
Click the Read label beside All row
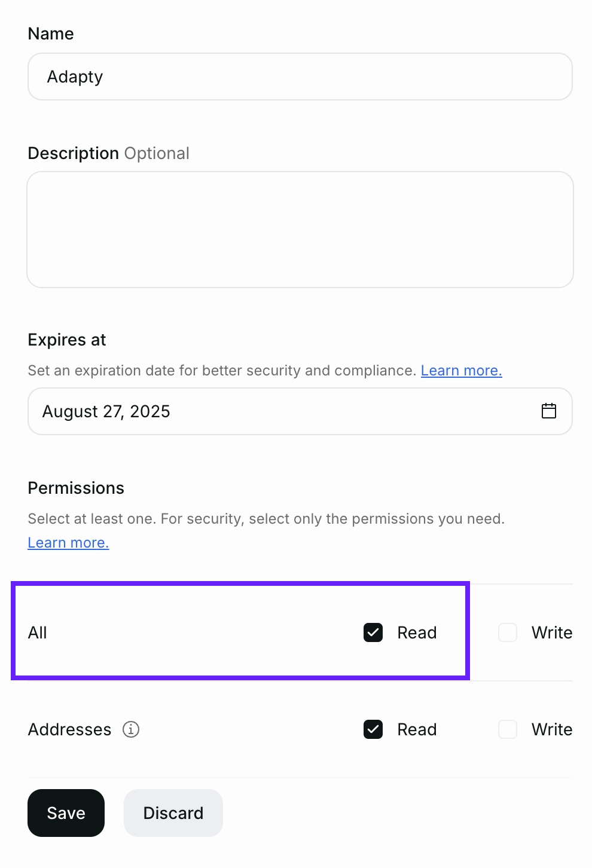click(416, 632)
